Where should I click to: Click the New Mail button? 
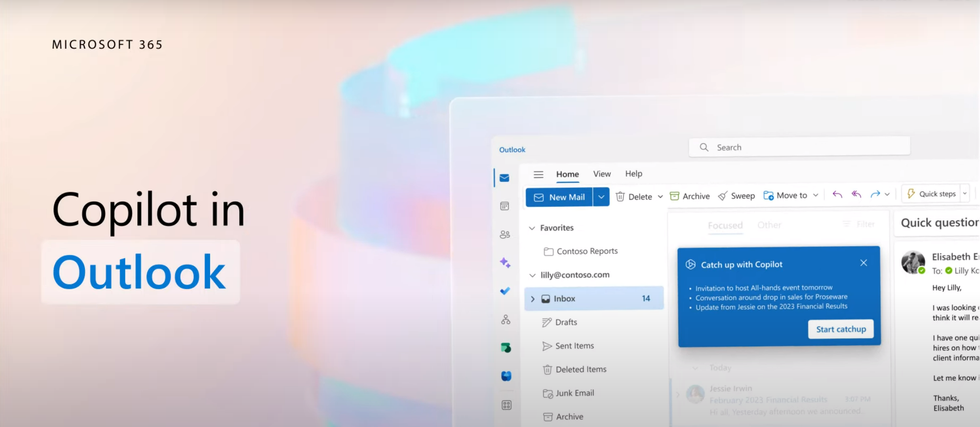click(559, 197)
